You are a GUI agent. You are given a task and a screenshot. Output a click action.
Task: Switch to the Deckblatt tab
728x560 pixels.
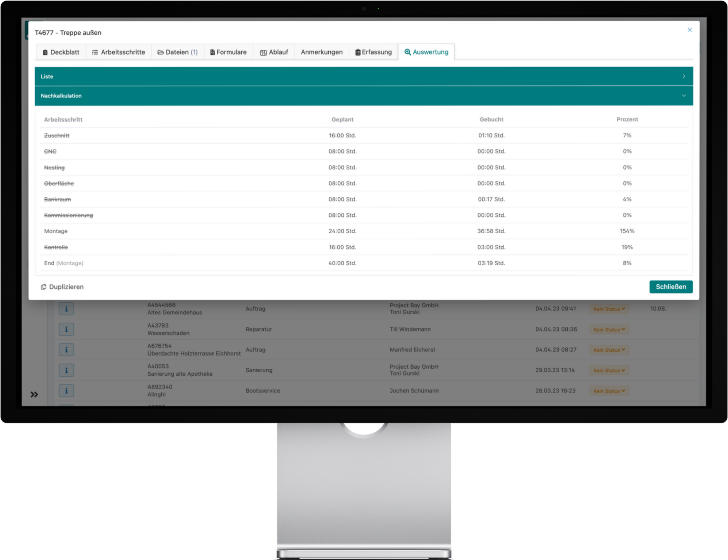tap(61, 52)
